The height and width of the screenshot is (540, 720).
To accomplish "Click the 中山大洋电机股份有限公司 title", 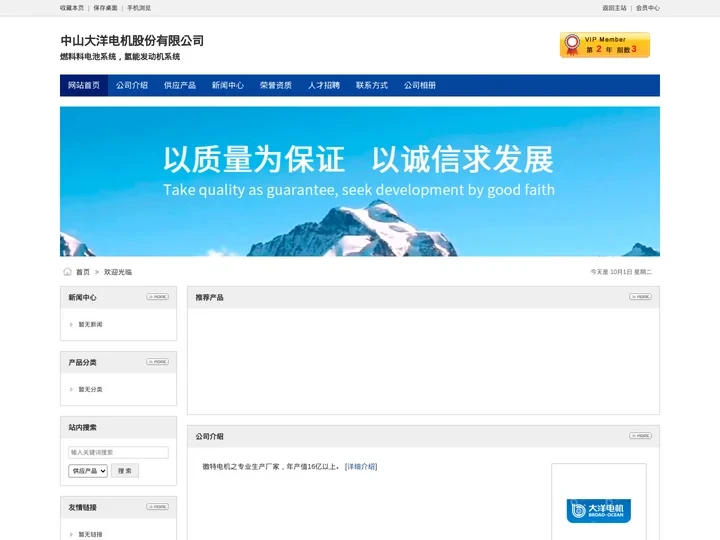I will point(132,40).
